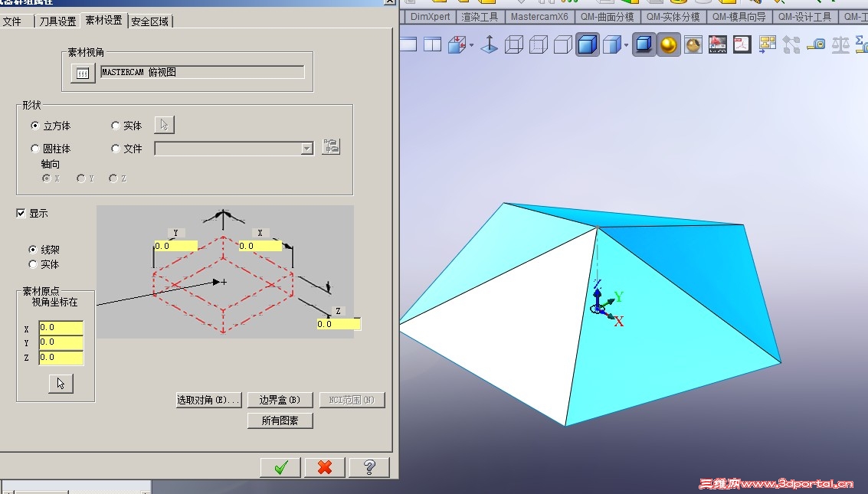Viewport: 868px width, 494px height.
Task: Open the 素材设置 tab
Action: (103, 21)
